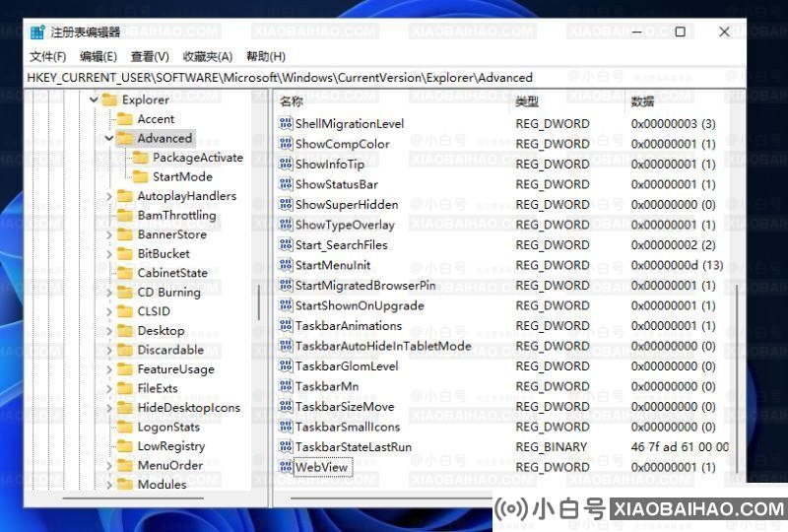Click the registry path address bar
Image resolution: width=788 pixels, height=532 pixels.
(384, 78)
